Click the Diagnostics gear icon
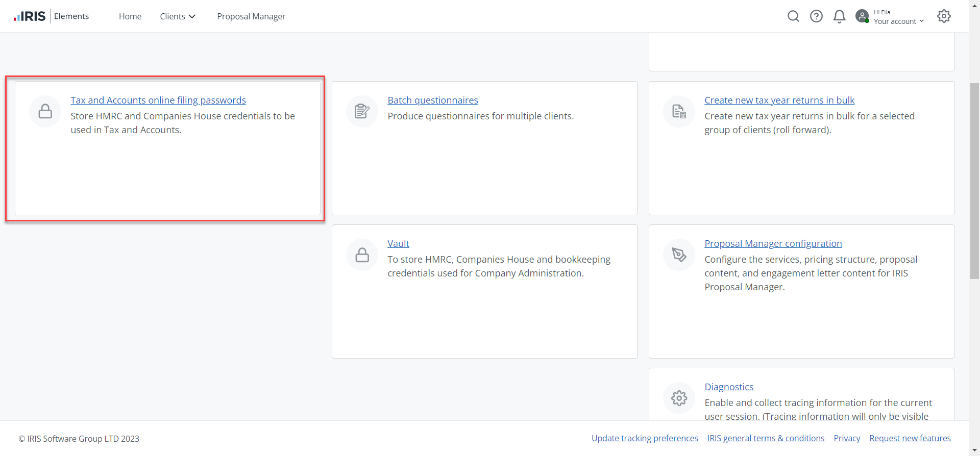The height and width of the screenshot is (456, 980). click(679, 398)
